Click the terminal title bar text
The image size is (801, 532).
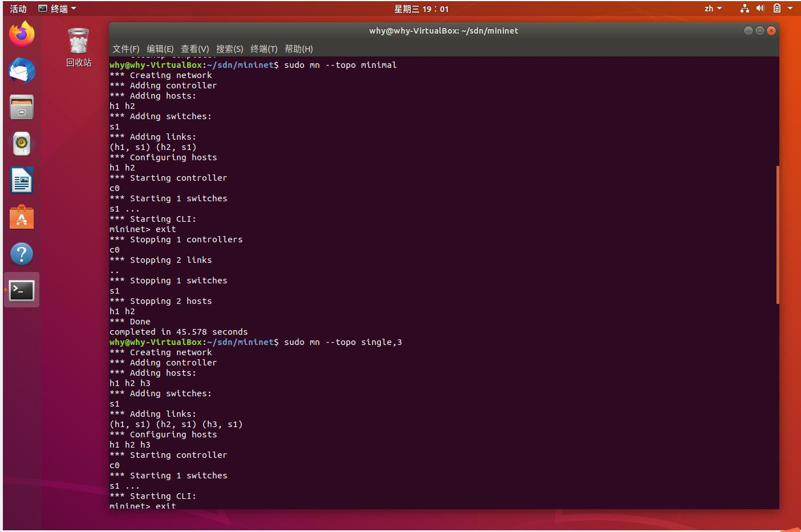[443, 31]
